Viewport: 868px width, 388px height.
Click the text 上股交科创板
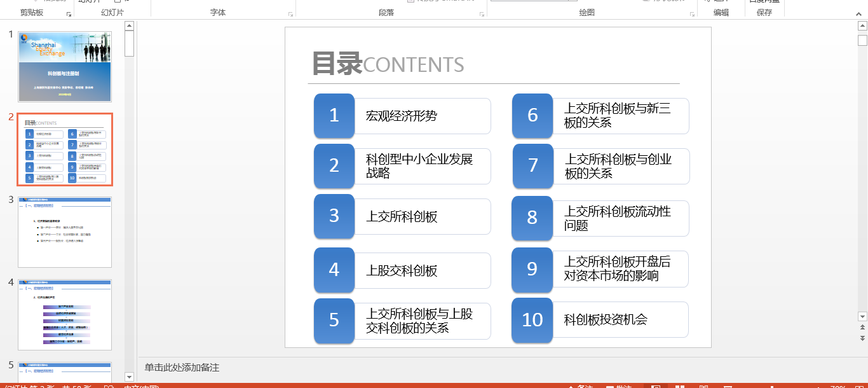(x=402, y=271)
